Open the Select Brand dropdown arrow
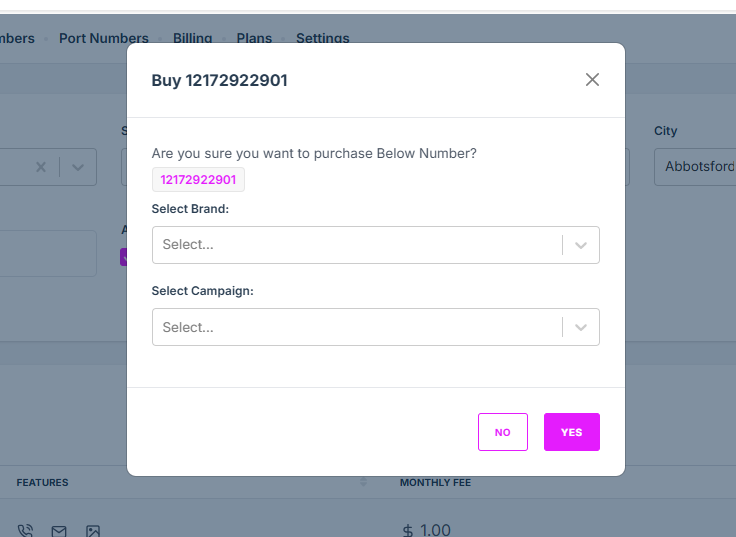 click(x=581, y=245)
